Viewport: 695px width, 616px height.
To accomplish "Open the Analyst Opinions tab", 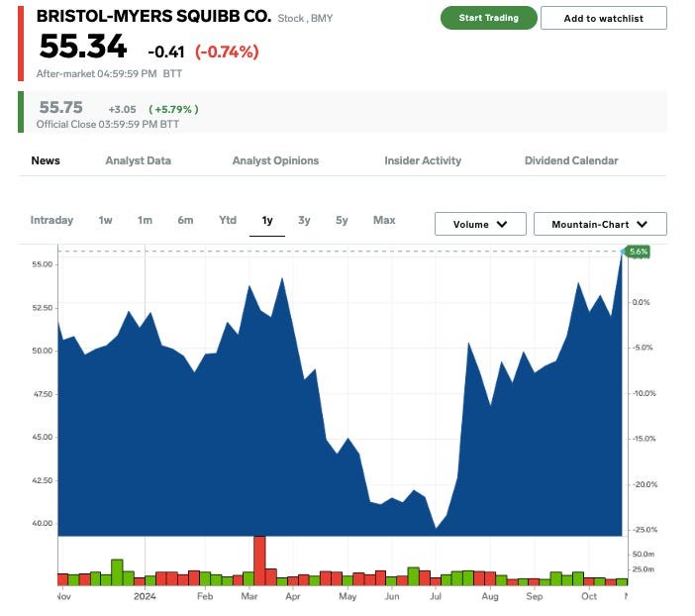I will coord(275,160).
